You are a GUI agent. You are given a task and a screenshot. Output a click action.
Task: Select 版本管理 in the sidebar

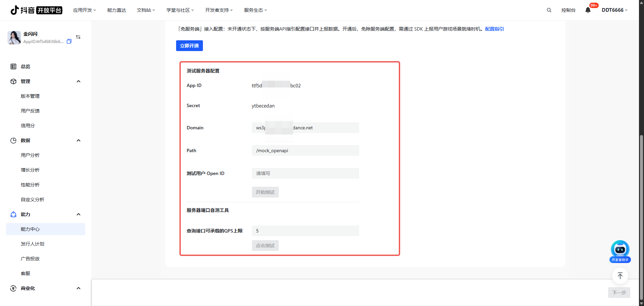[x=30, y=96]
